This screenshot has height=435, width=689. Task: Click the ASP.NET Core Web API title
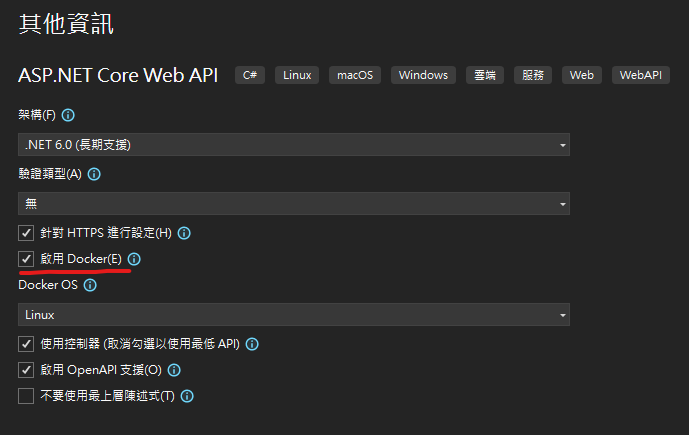coord(118,75)
